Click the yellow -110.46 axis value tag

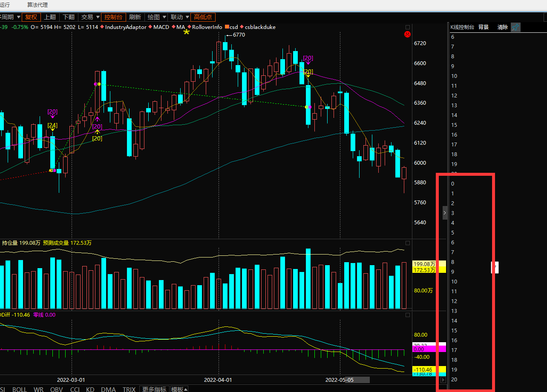429,369
